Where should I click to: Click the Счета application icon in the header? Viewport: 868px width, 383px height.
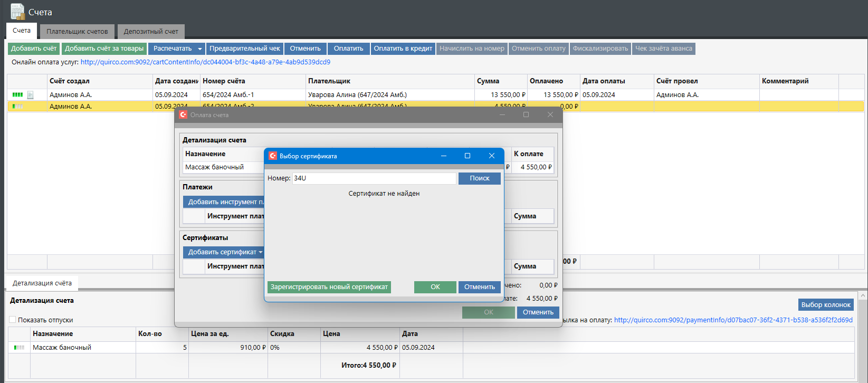tap(17, 12)
